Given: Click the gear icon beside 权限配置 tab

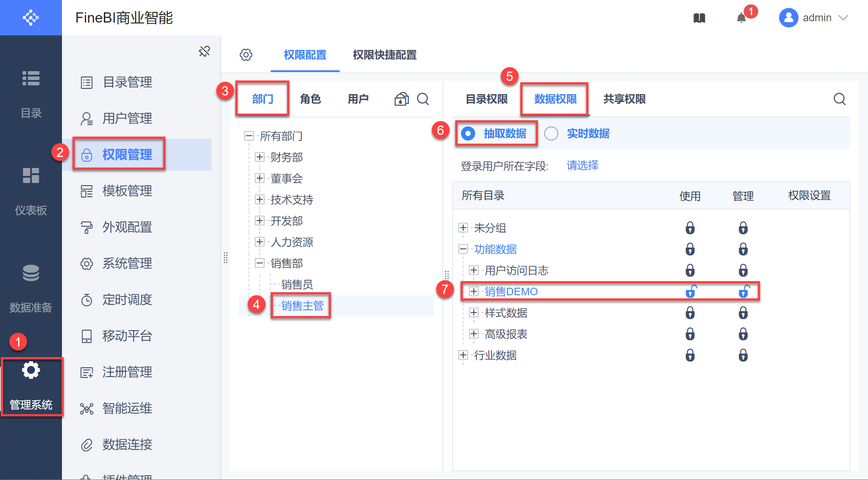Looking at the screenshot, I should (x=246, y=55).
